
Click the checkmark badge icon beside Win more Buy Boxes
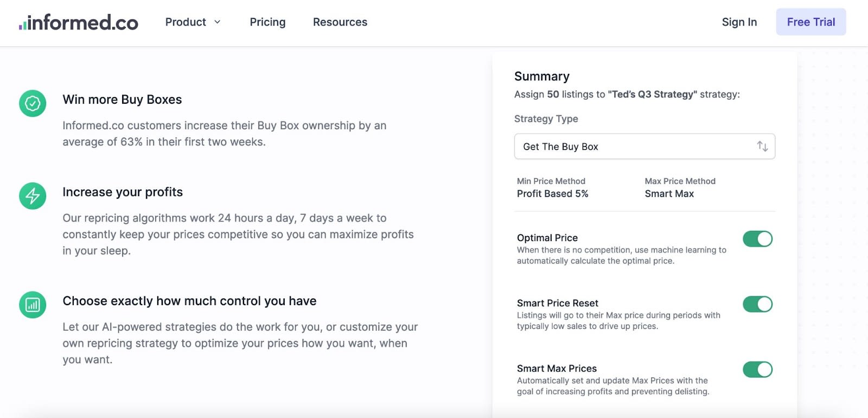coord(33,103)
